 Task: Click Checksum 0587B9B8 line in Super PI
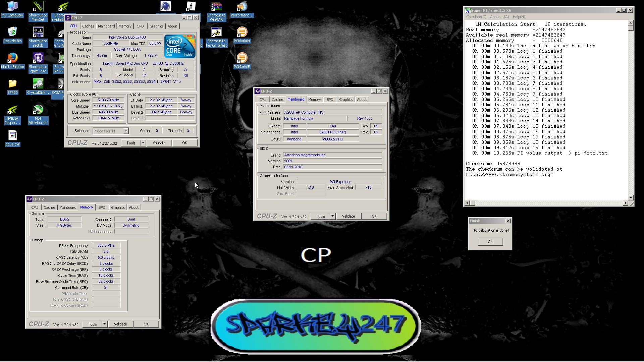tap(493, 164)
